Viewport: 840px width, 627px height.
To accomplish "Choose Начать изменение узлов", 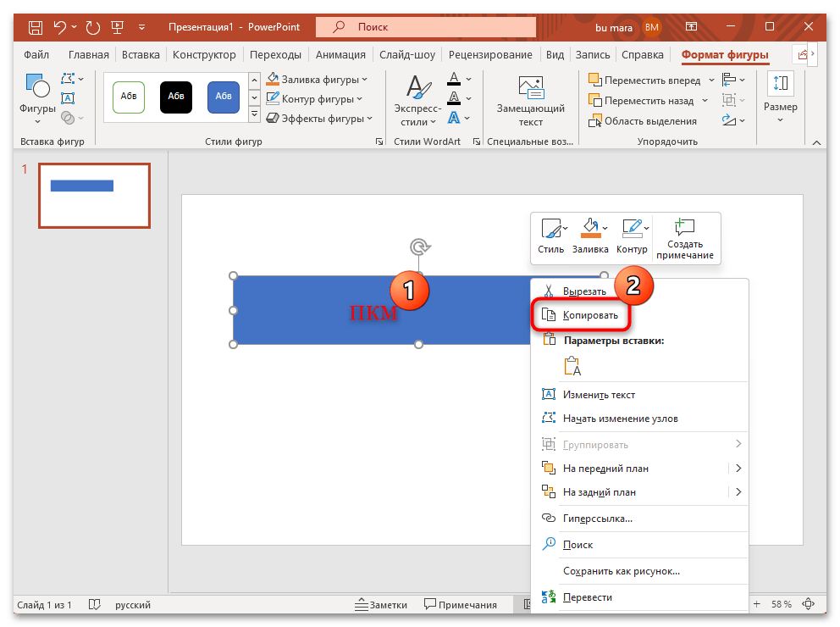I will (x=639, y=419).
